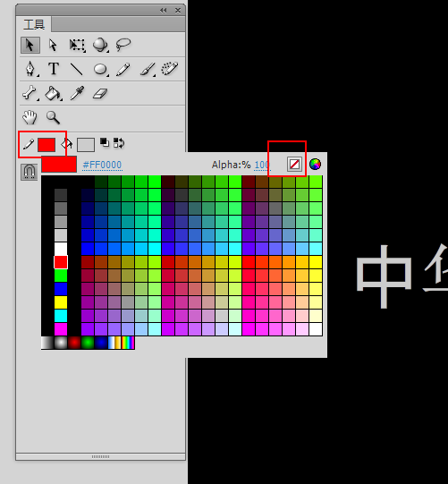Open system color picker wheel

[315, 165]
